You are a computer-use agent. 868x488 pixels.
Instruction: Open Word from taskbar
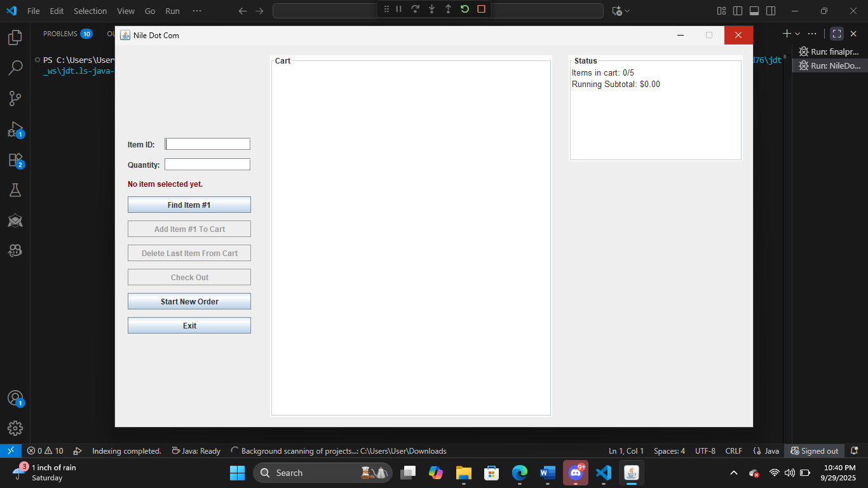coord(548,473)
